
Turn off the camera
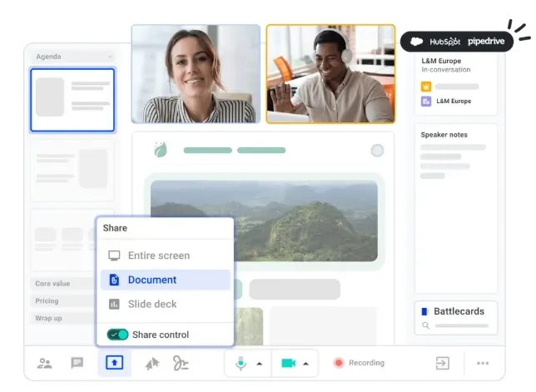(x=288, y=363)
